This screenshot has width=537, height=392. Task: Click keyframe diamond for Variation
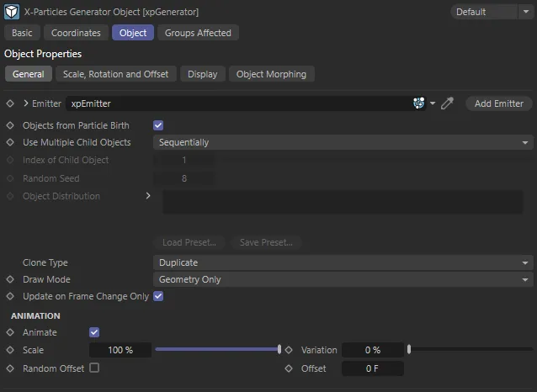tap(288, 350)
